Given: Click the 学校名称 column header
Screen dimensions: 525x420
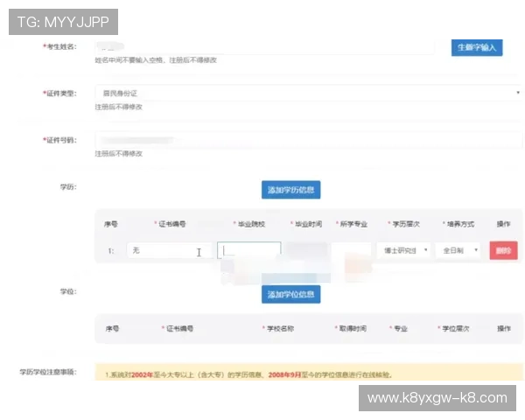Looking at the screenshot, I should [280, 329].
